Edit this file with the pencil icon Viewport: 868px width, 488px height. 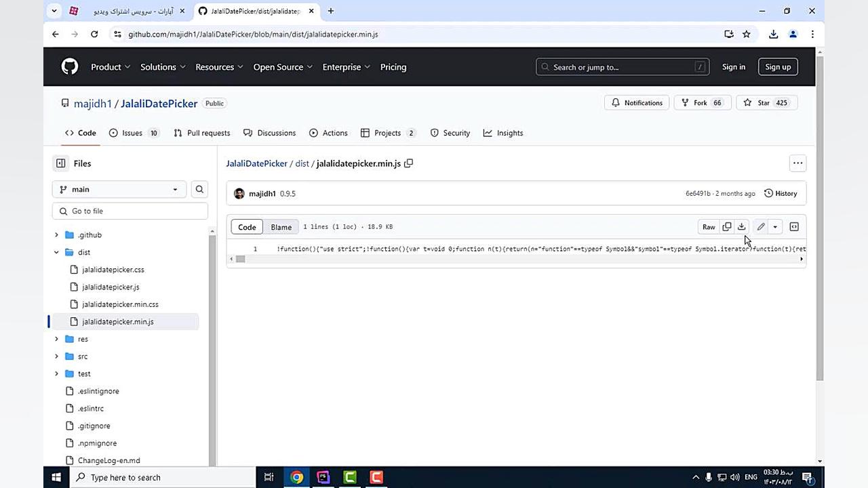(761, 227)
